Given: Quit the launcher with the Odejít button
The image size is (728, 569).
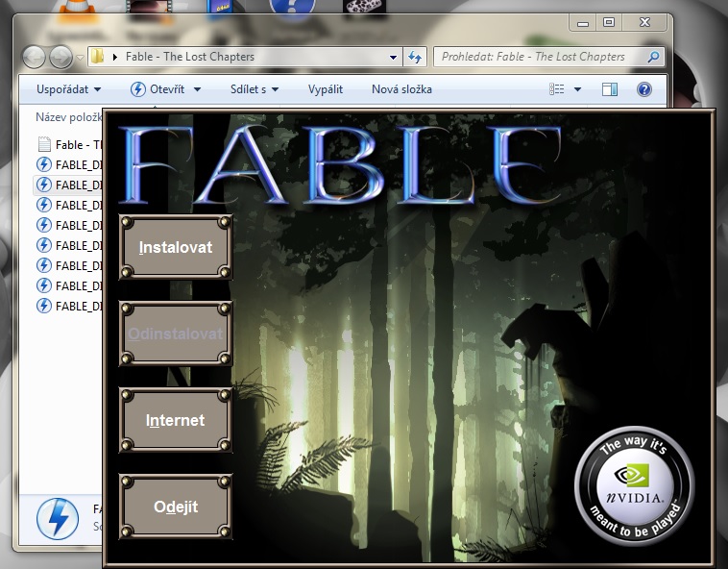Looking at the screenshot, I should 176,507.
